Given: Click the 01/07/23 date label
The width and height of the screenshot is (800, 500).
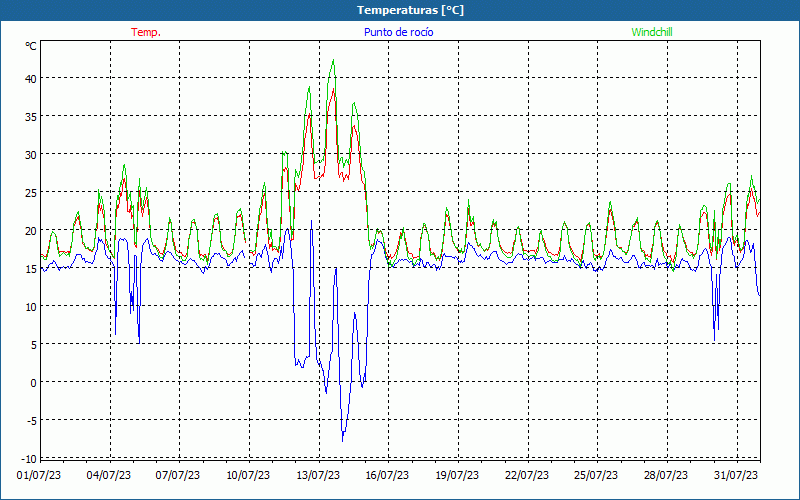Looking at the screenshot, I should 39,475.
